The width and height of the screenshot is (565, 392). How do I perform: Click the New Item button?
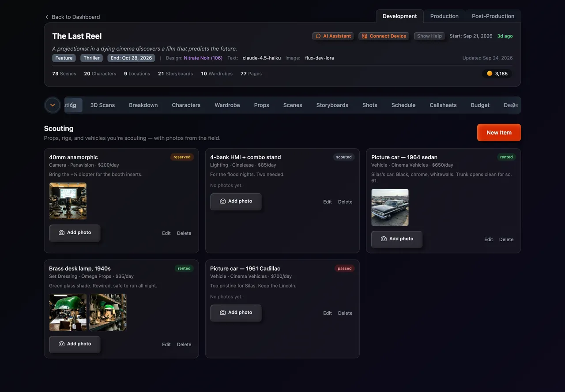499,133
